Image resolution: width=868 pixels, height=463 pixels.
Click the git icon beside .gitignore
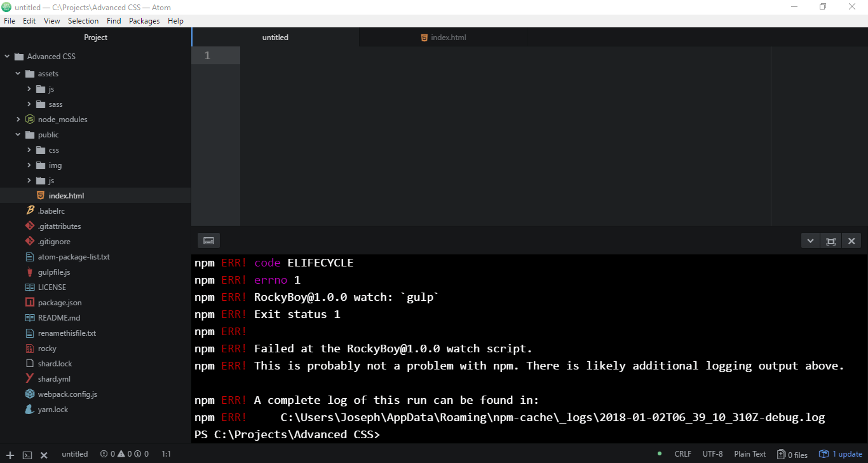click(x=29, y=242)
